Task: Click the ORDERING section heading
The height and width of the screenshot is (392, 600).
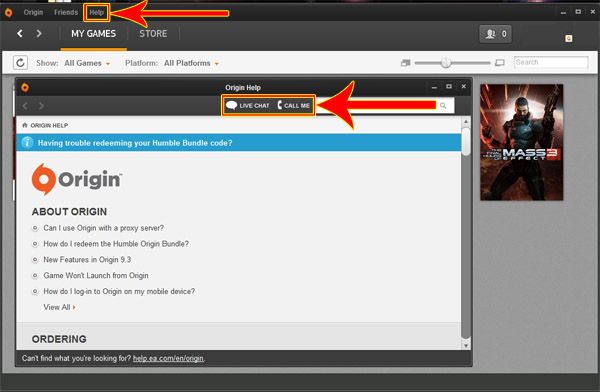Action: pyautogui.click(x=59, y=339)
